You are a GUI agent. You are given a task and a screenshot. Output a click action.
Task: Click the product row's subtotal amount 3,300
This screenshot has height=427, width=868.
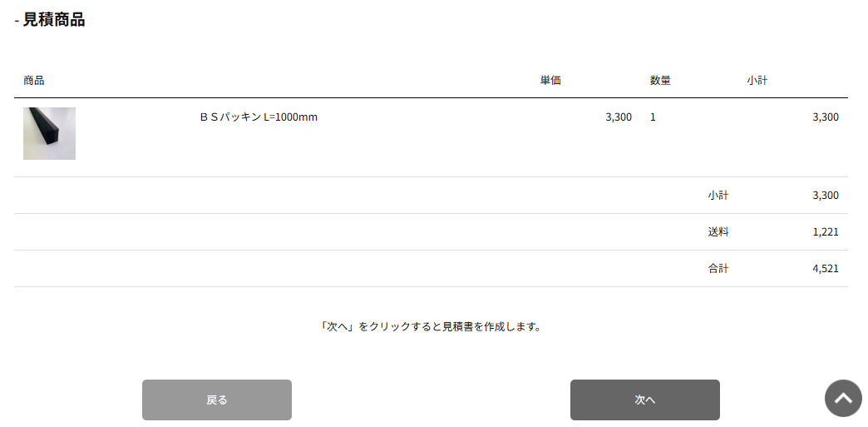pos(825,117)
